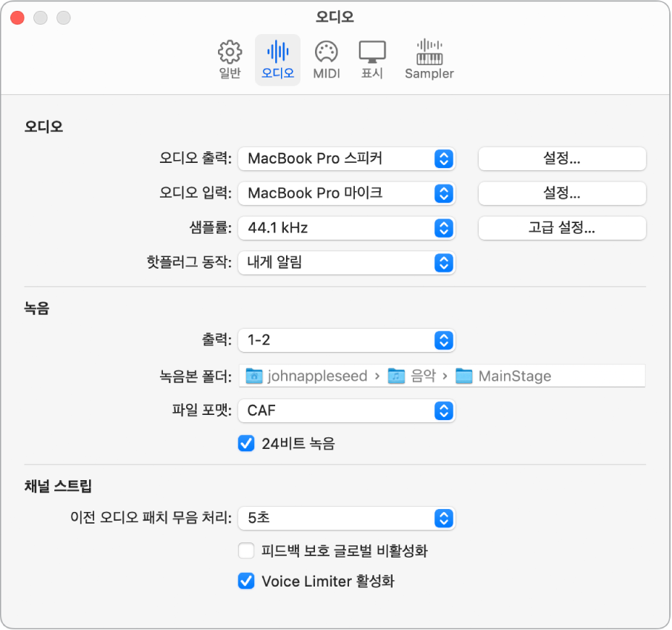This screenshot has width=672, height=630.
Task: Enable 피드백 보호 글로벌 비활성화 checkbox
Action: pyautogui.click(x=246, y=551)
